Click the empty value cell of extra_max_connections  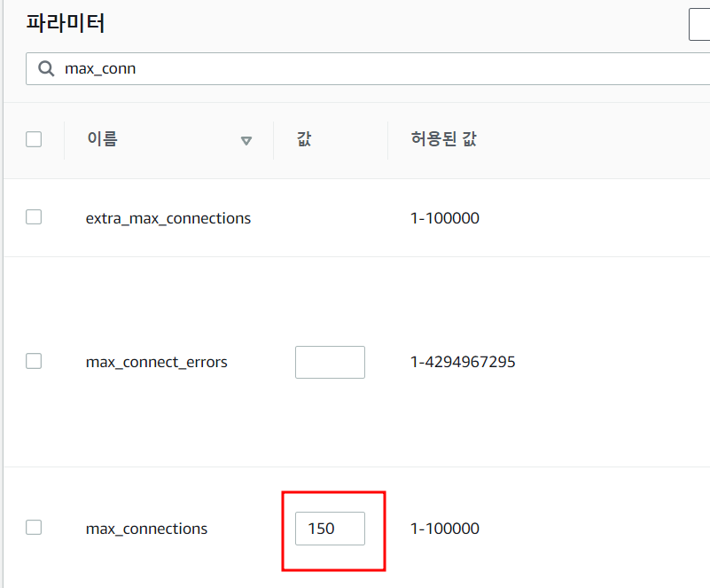[x=330, y=218]
